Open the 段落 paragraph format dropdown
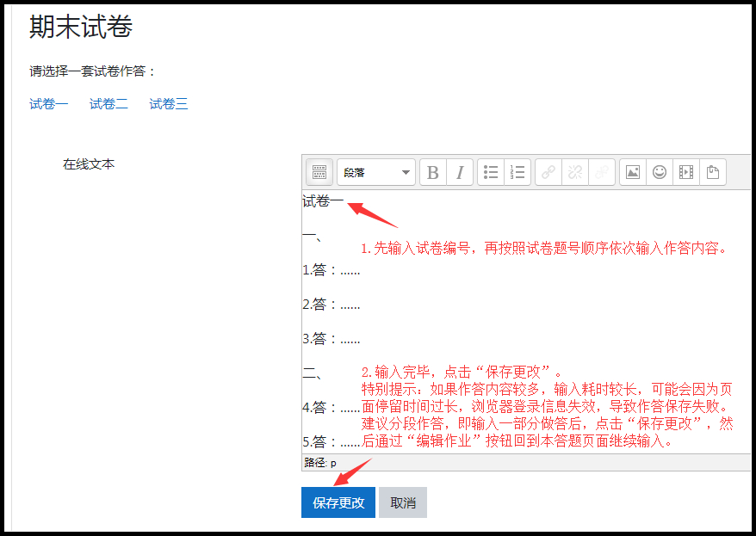Screen dimensions: 756x536 tap(376, 172)
